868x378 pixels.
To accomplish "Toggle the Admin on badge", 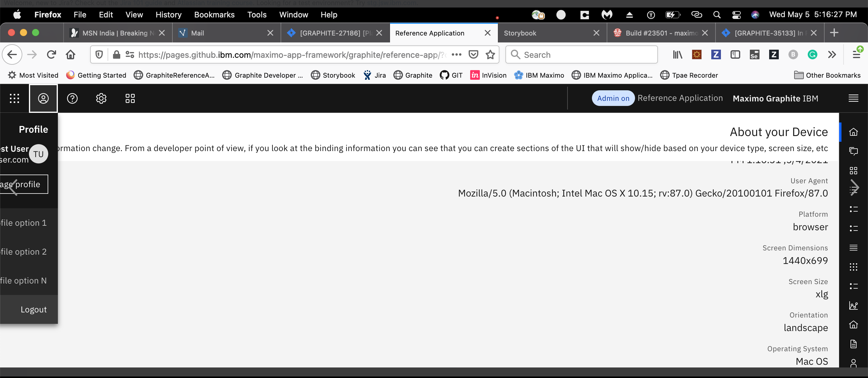I will (x=613, y=98).
